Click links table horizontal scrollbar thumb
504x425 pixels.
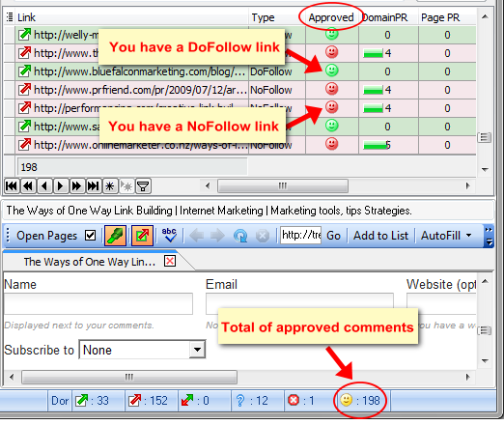pyautogui.click(x=283, y=185)
